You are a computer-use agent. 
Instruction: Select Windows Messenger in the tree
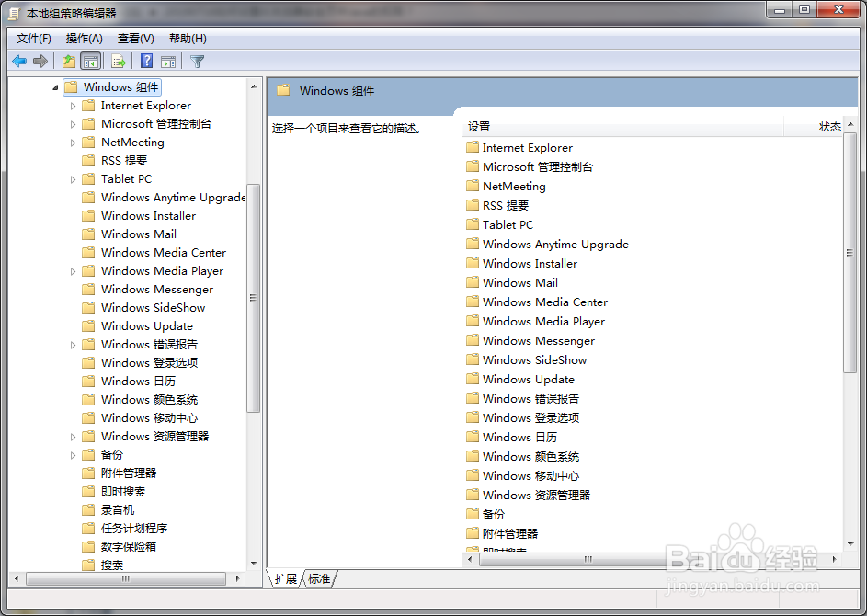tap(157, 290)
